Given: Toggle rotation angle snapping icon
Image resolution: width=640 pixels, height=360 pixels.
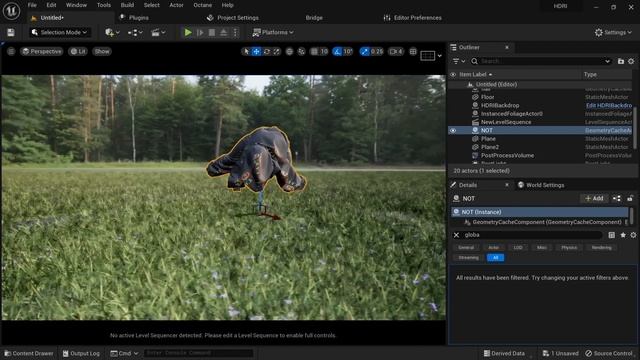Looking at the screenshot, I should [x=337, y=51].
